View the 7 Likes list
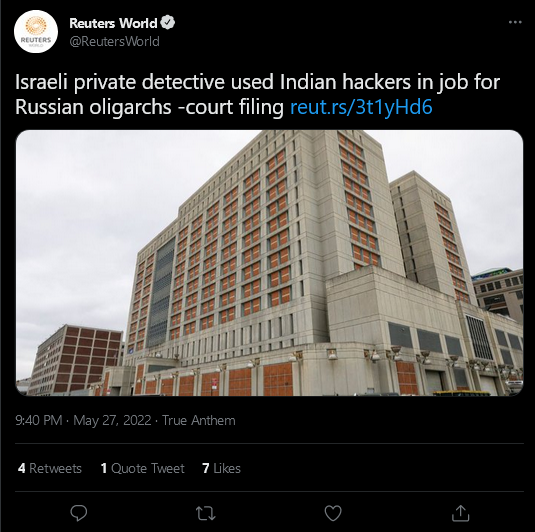Image resolution: width=535 pixels, height=532 pixels. point(221,468)
